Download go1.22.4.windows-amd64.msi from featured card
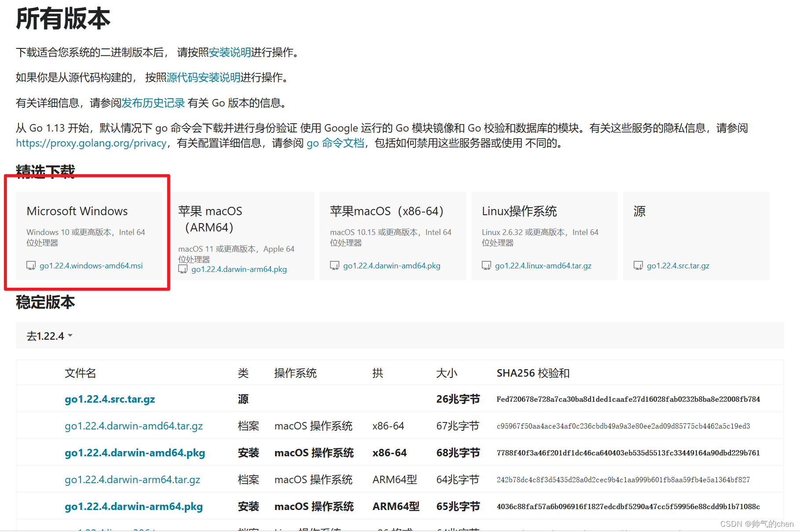The width and height of the screenshot is (800, 532). click(91, 266)
